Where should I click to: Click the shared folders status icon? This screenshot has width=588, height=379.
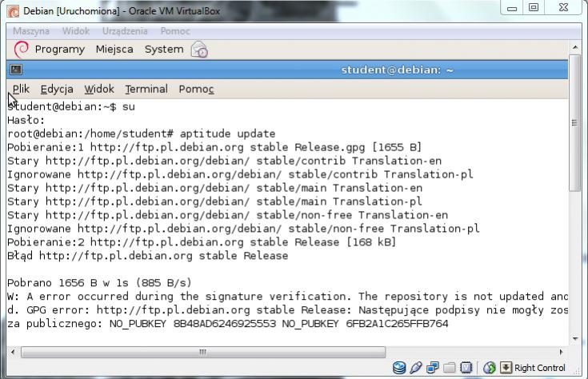coord(450,368)
